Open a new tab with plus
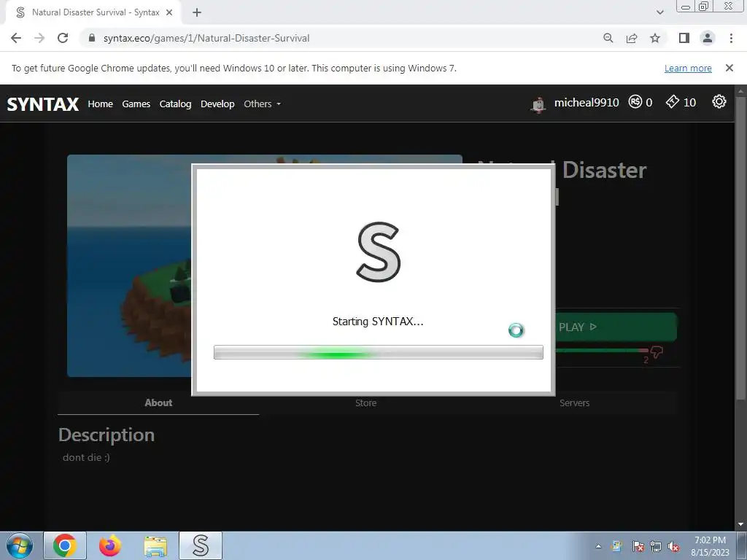 (x=197, y=13)
